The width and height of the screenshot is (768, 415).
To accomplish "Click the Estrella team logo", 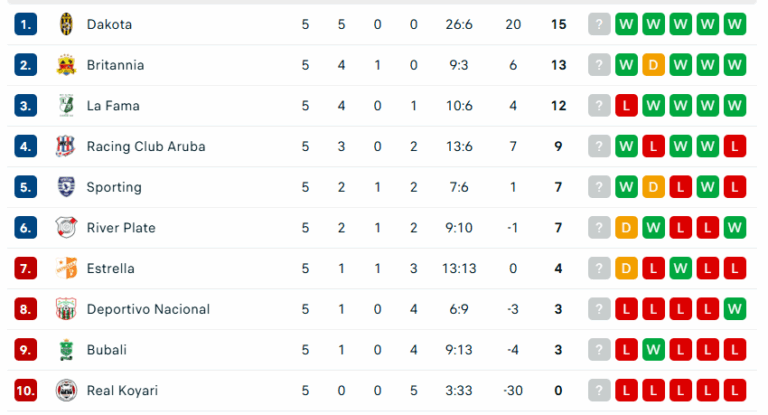I will pos(66,269).
